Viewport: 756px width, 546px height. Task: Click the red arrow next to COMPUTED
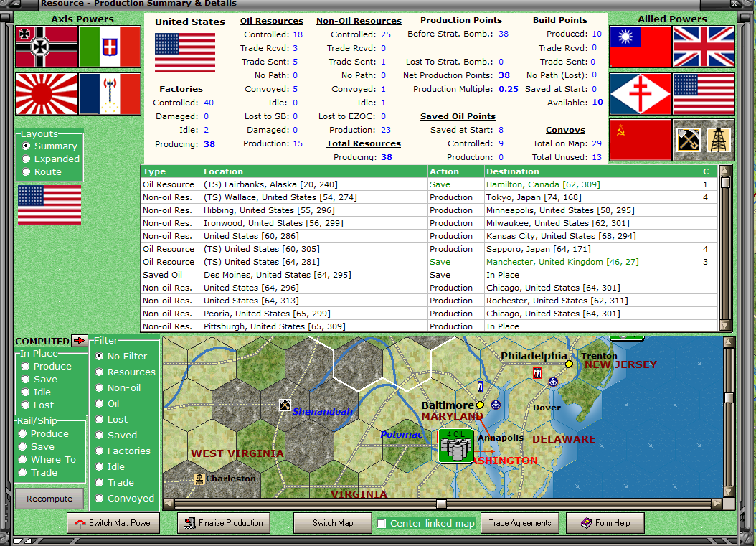coord(79,341)
